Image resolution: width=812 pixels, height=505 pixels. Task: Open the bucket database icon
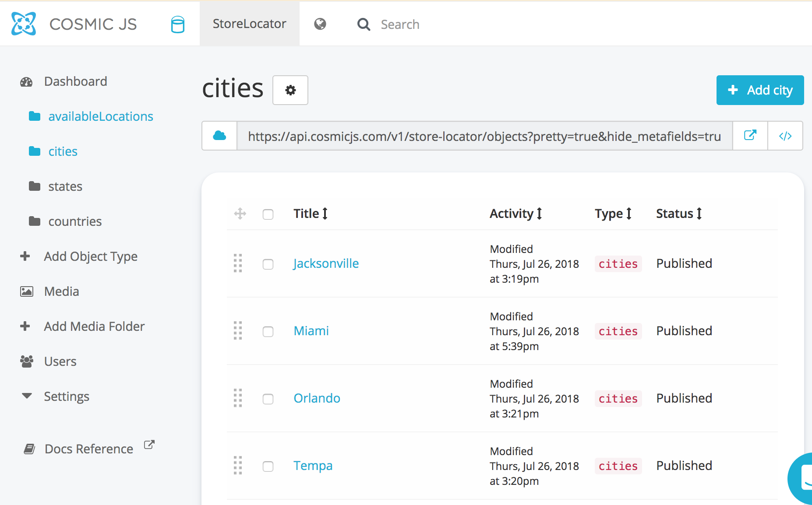tap(177, 25)
